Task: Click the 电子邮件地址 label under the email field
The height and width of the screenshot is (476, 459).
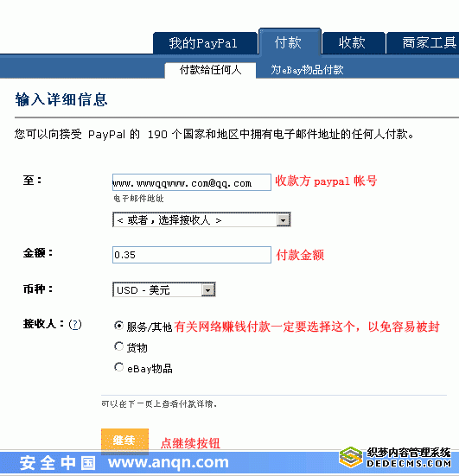Action: 138,199
